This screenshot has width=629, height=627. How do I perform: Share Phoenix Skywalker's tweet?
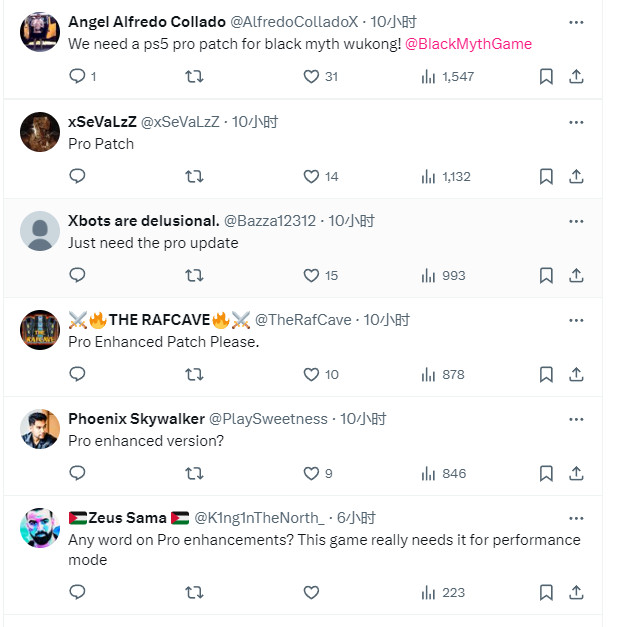pos(576,473)
